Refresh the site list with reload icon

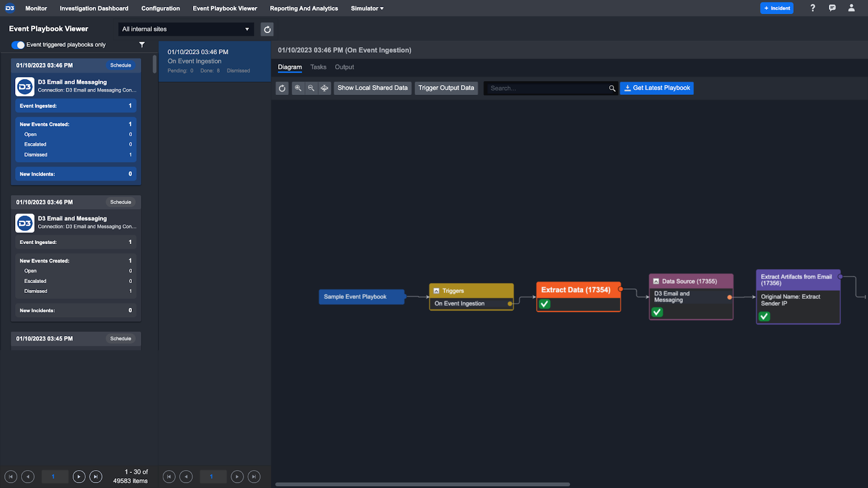(x=267, y=29)
